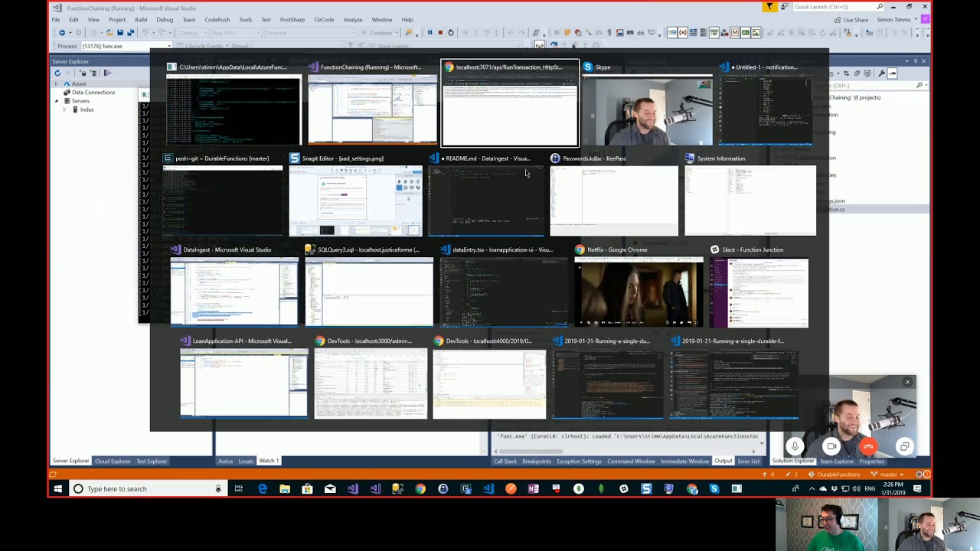Open Microsoft Edge from taskbar
The image size is (980, 551).
262,488
